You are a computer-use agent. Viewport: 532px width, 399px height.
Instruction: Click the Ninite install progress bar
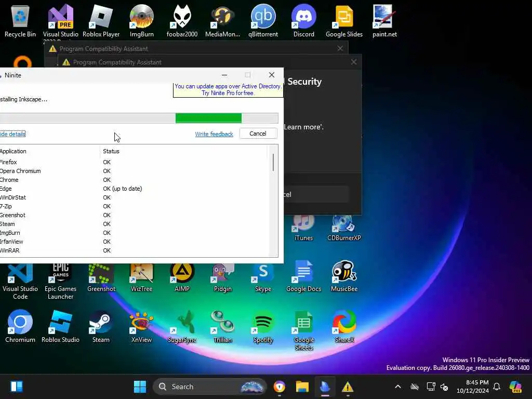click(139, 118)
